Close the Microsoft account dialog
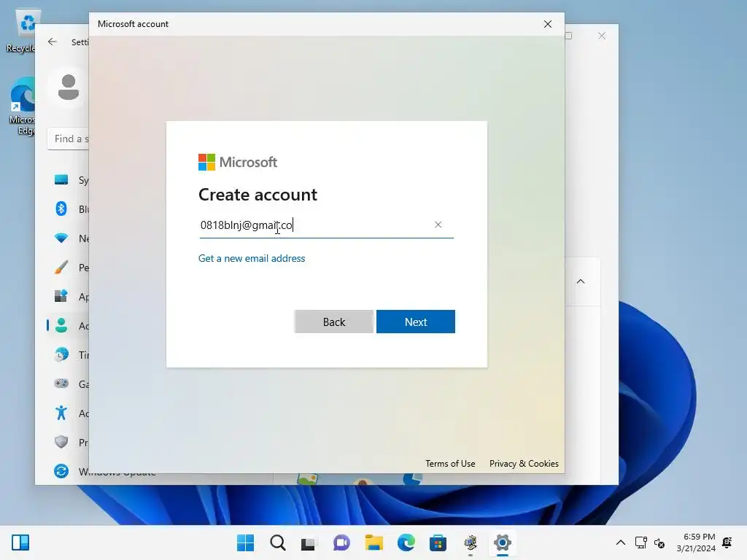The image size is (747, 560). [548, 24]
